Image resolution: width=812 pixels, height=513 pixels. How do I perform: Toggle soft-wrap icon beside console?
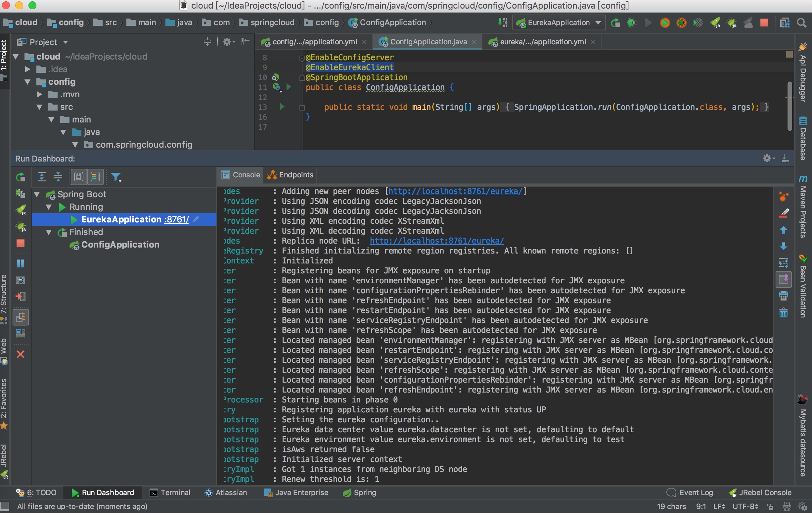(x=783, y=262)
